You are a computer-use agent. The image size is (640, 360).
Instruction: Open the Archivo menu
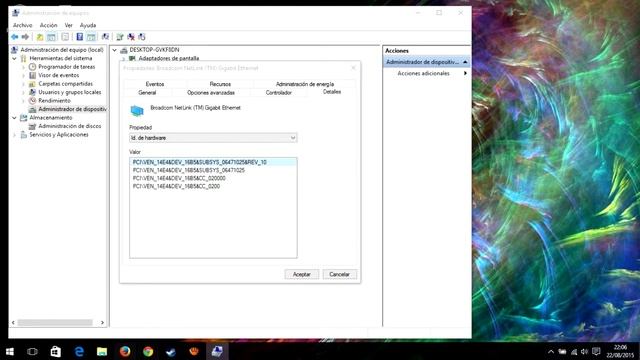point(22,25)
